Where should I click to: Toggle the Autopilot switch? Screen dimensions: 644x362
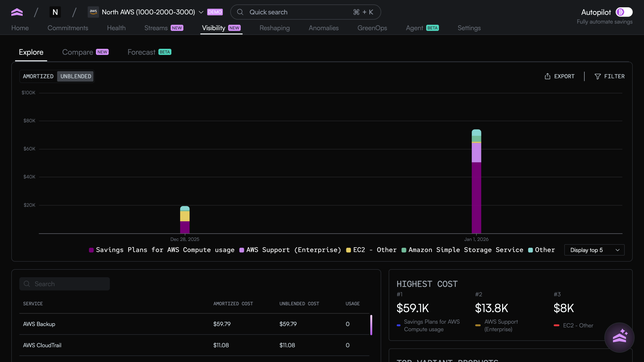tap(624, 12)
